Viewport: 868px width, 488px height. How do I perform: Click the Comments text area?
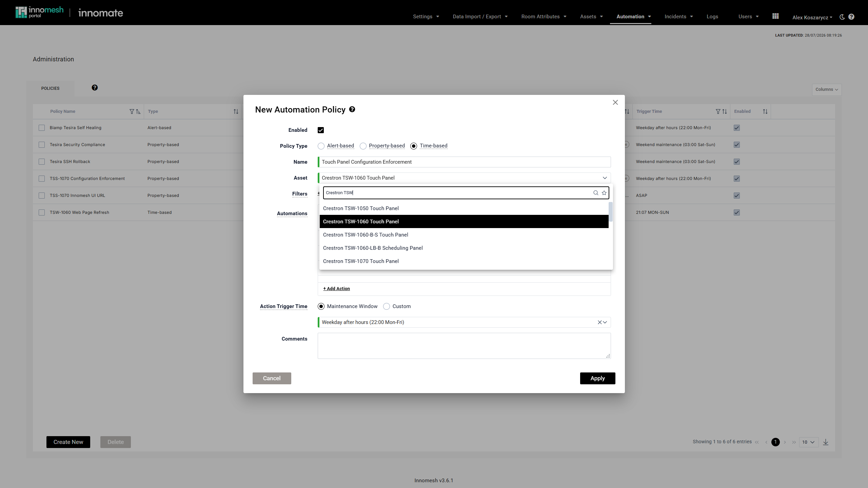464,346
